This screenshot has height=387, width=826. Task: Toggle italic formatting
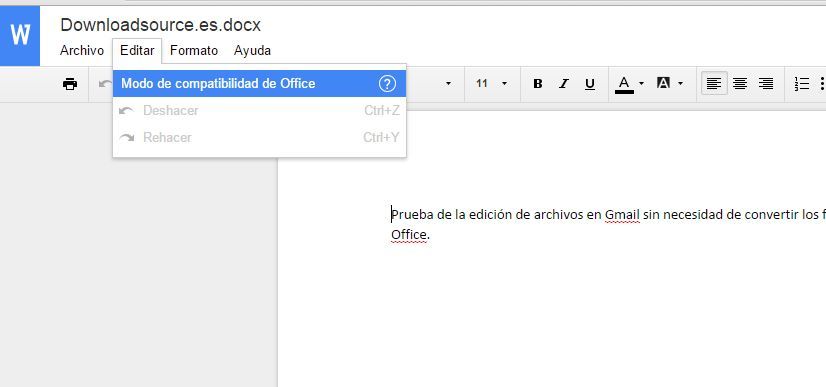click(x=564, y=84)
